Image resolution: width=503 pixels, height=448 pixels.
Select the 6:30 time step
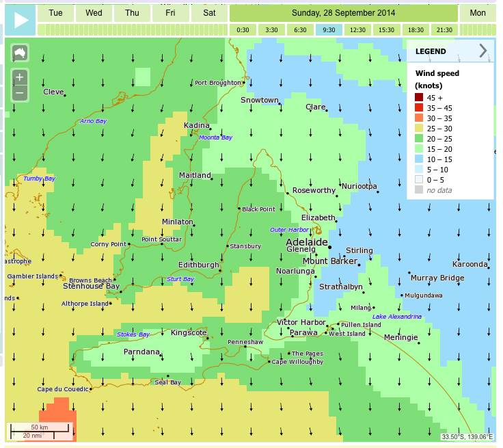(300, 30)
